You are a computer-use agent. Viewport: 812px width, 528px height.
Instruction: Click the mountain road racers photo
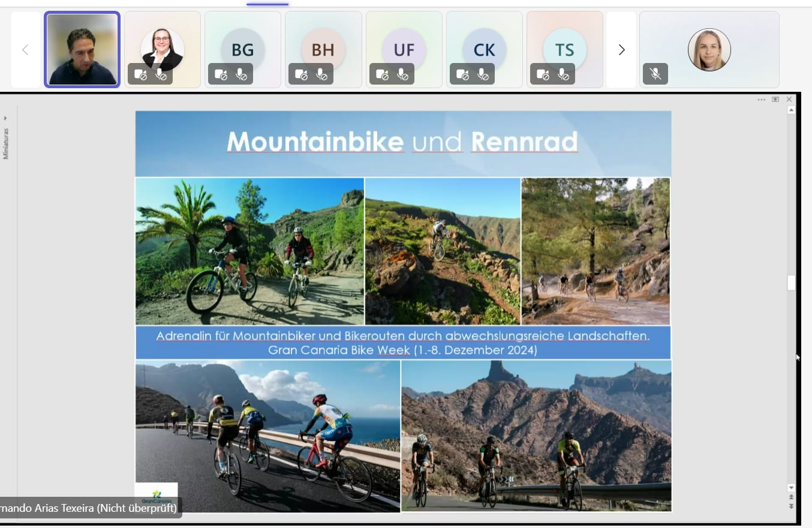click(x=536, y=436)
